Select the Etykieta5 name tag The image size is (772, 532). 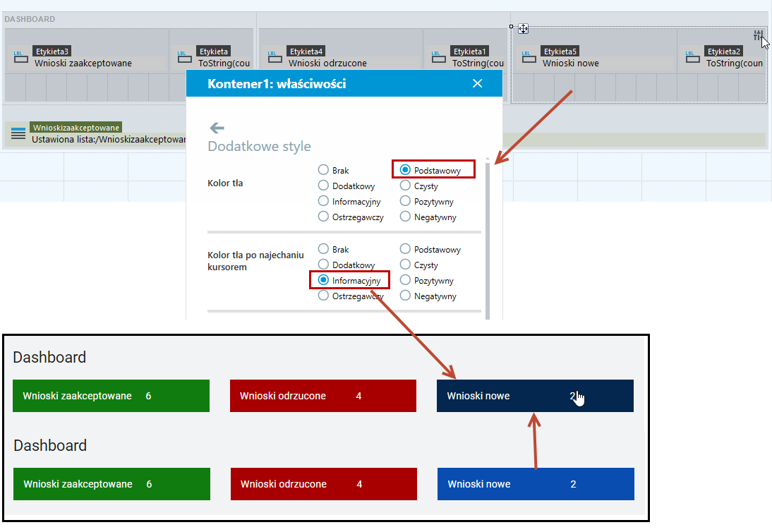(x=560, y=52)
